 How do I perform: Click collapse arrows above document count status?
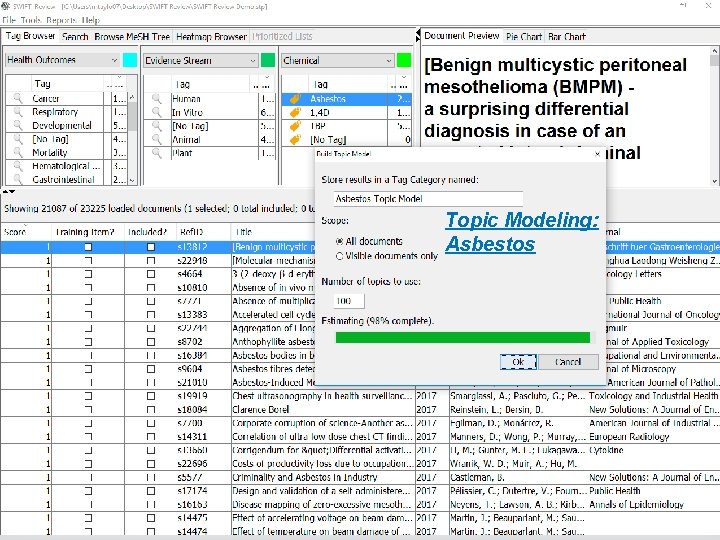pos(9,191)
